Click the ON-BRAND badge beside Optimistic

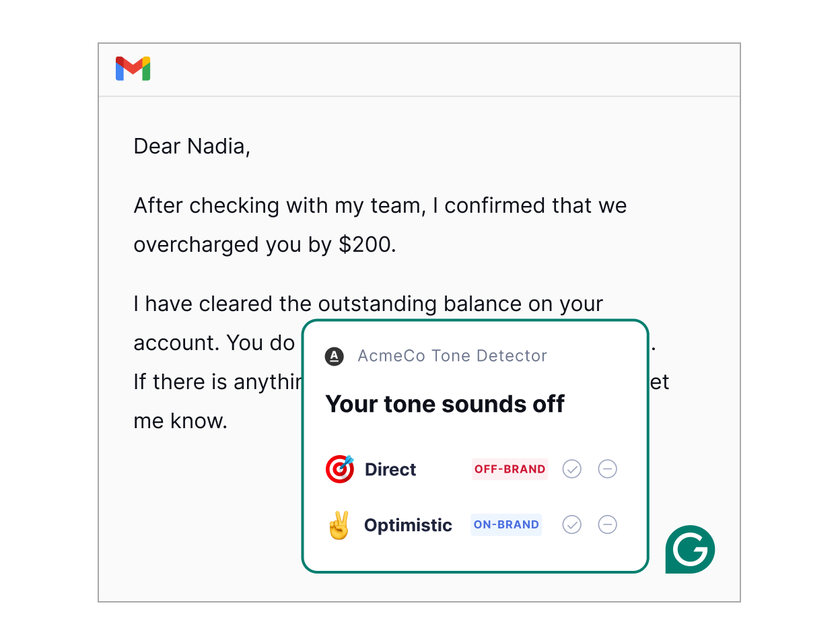click(x=506, y=524)
